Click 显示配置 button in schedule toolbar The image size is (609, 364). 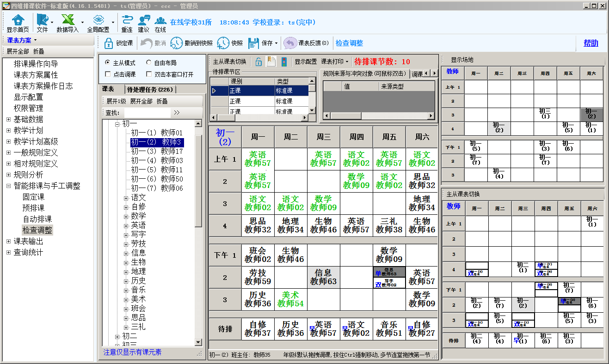pyautogui.click(x=306, y=61)
